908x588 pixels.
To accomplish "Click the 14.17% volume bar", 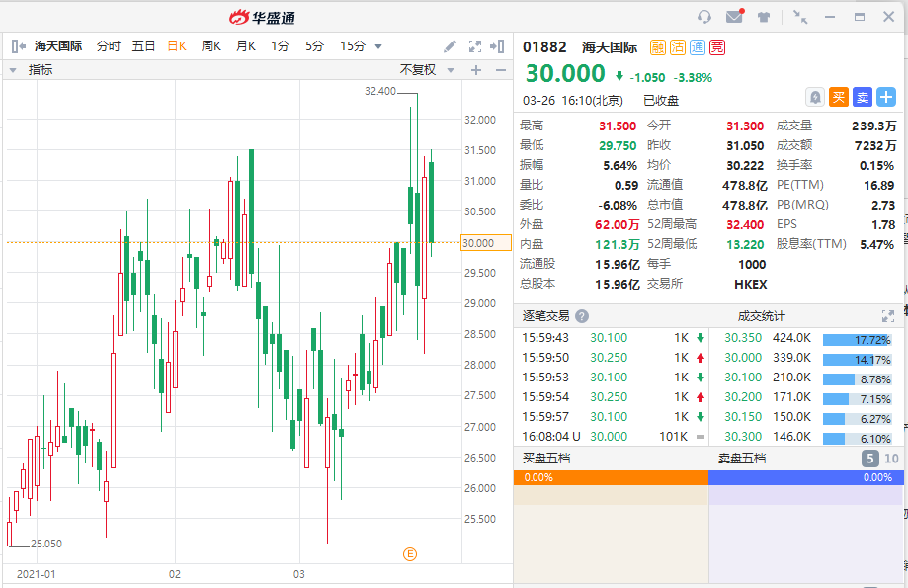I will click(x=857, y=360).
